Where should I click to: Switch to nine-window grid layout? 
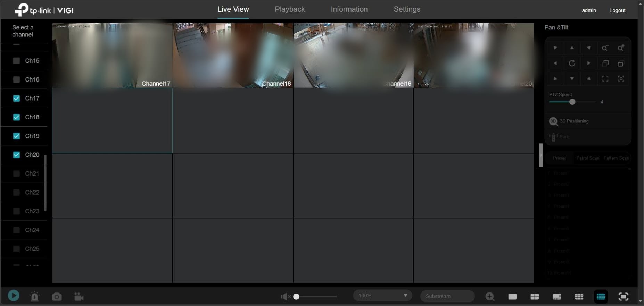(x=579, y=297)
